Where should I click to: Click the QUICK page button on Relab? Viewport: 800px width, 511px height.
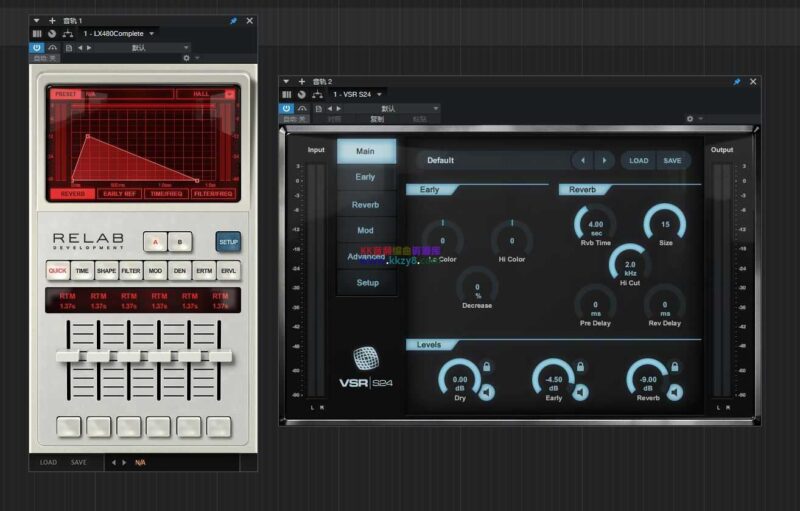click(58, 270)
